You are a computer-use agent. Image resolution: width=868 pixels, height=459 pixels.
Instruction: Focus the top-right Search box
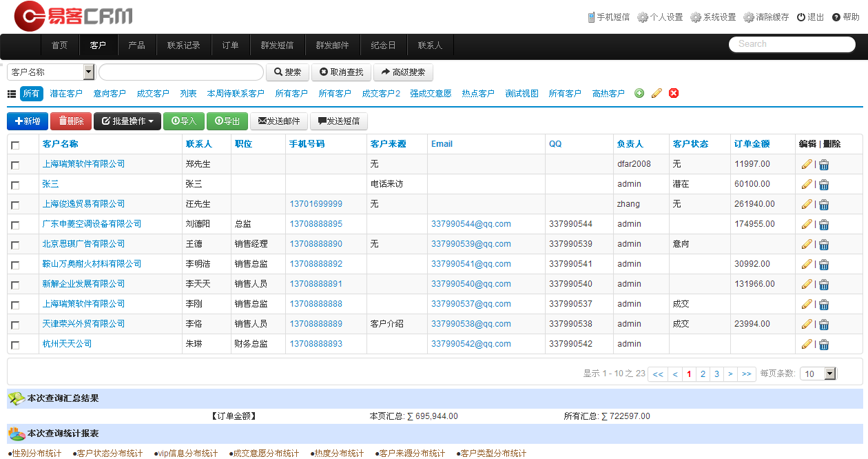tap(792, 44)
